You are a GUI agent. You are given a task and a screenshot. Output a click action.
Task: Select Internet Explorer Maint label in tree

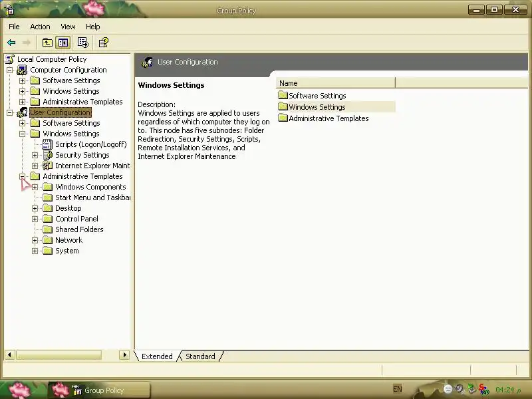click(92, 166)
